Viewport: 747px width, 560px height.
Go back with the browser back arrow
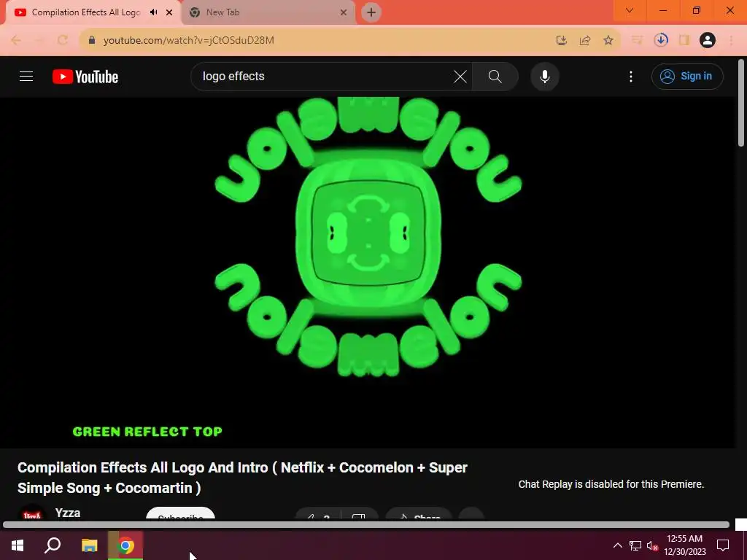click(16, 40)
